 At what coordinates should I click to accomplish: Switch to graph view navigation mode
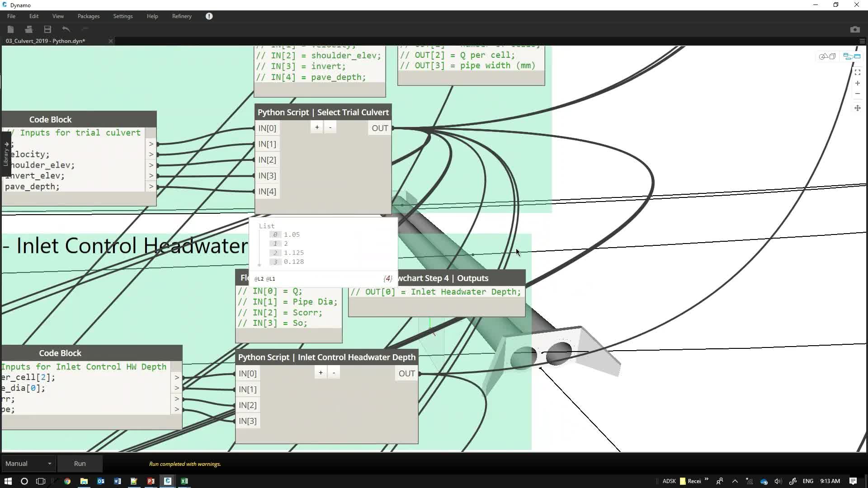852,56
